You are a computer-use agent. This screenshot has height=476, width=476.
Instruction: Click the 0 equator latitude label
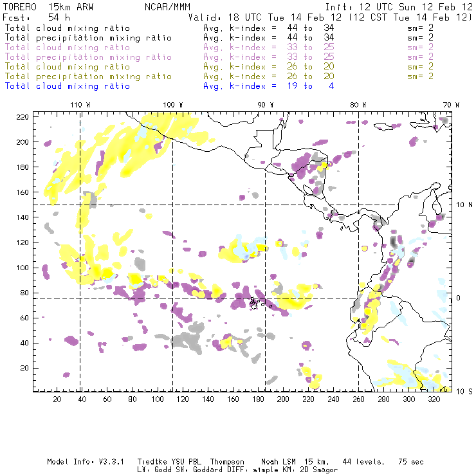click(x=459, y=298)
